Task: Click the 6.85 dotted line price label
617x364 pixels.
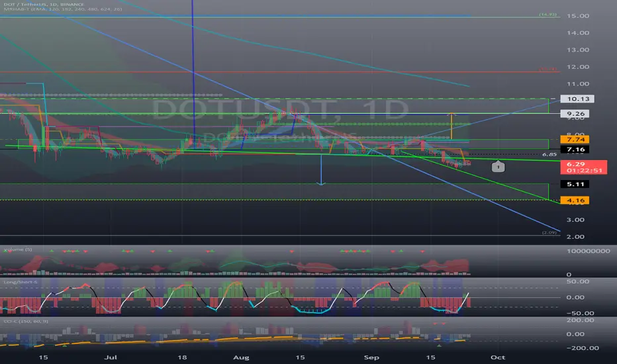Action: [x=549, y=155]
